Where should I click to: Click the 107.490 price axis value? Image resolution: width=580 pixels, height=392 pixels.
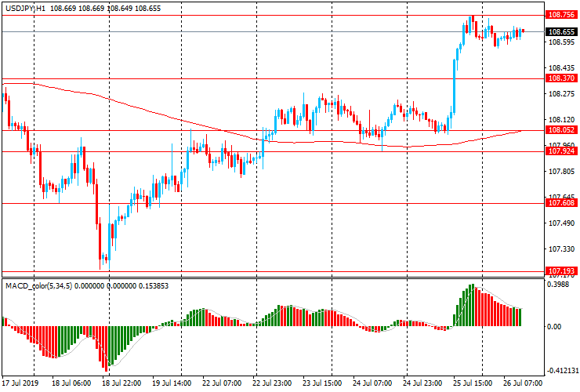[x=561, y=223]
